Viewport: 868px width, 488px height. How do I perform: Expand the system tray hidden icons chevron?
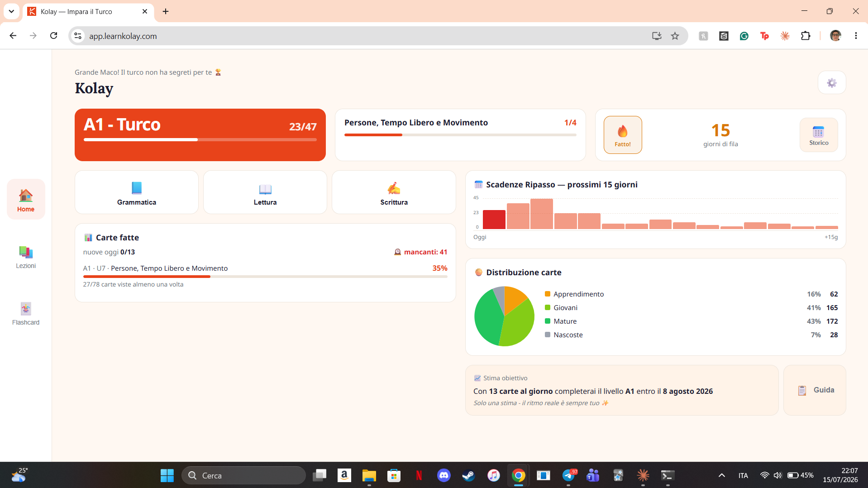[x=722, y=475]
